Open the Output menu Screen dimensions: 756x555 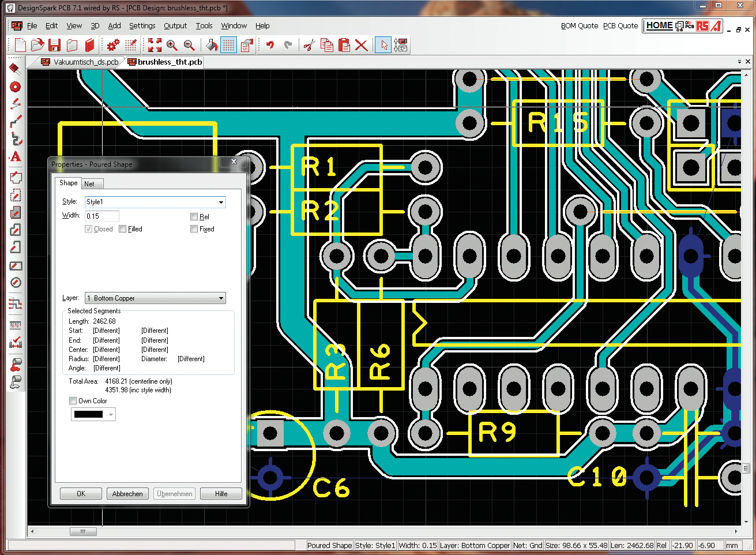click(x=175, y=26)
